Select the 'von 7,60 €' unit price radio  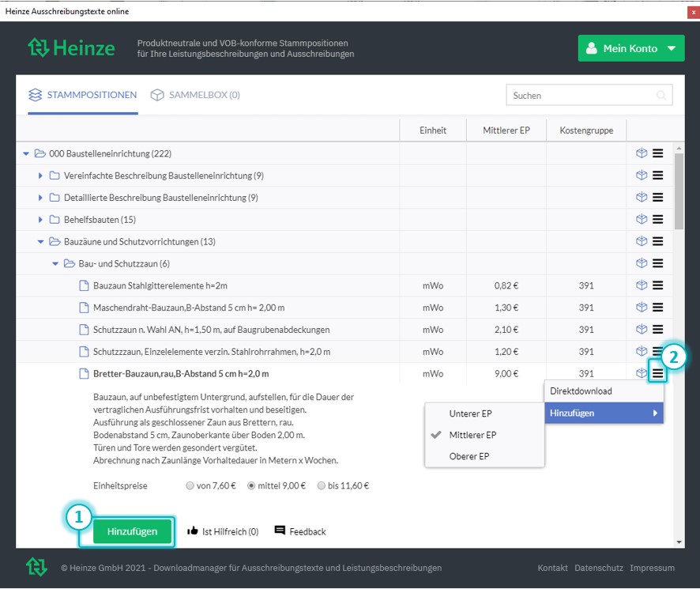tap(190, 485)
